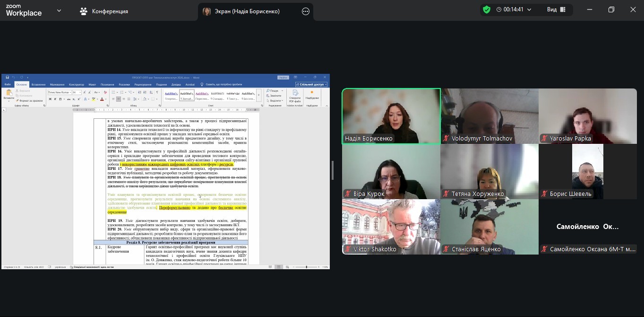Viewport: 644px width, 317px height.
Task: Click the Спільний доступ share button
Action: click(x=311, y=85)
